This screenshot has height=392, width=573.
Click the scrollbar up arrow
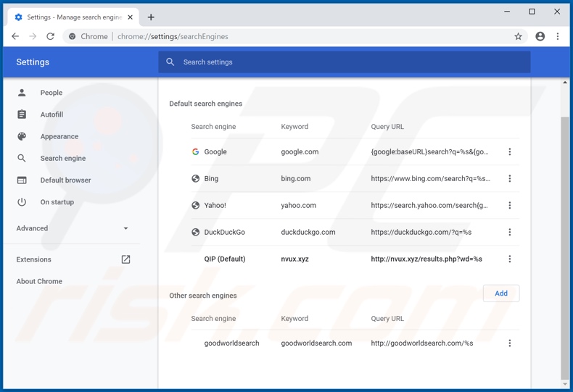pyautogui.click(x=565, y=83)
